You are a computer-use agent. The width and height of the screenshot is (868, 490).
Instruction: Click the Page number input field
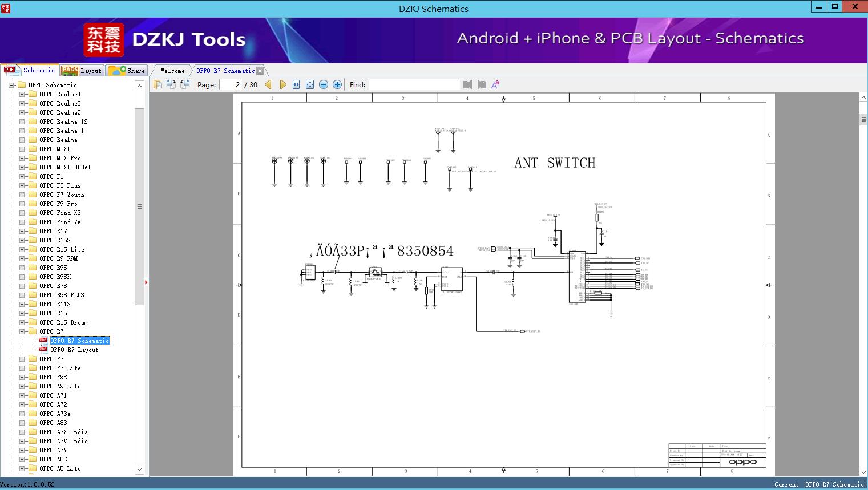click(231, 84)
